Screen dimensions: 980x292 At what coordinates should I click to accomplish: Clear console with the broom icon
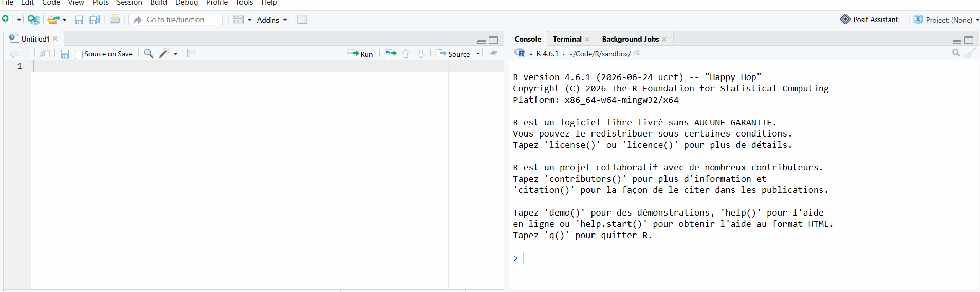(x=970, y=53)
